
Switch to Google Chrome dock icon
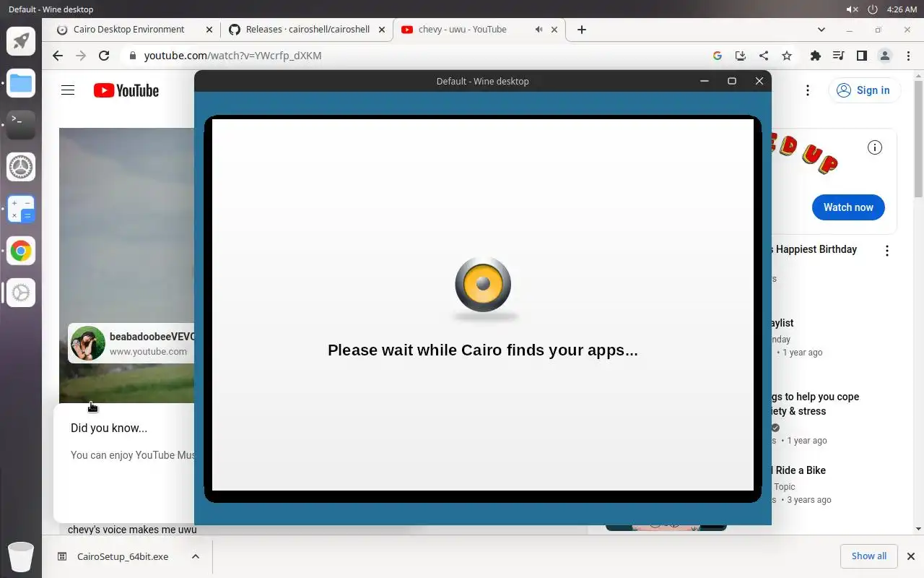click(21, 251)
